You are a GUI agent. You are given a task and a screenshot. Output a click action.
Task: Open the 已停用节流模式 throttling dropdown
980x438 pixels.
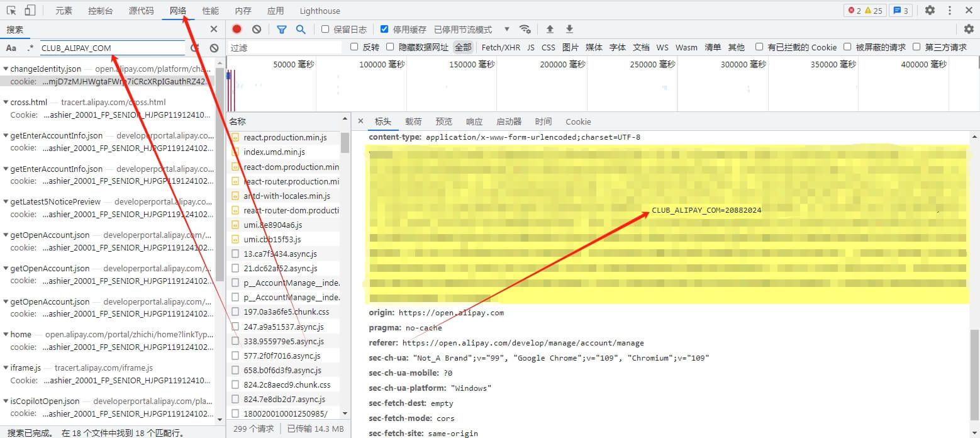point(472,30)
